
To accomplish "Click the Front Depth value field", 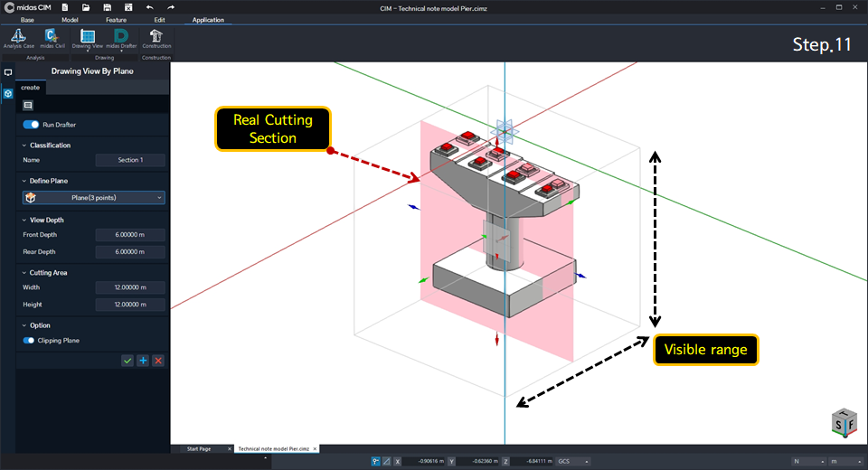I will coord(130,235).
